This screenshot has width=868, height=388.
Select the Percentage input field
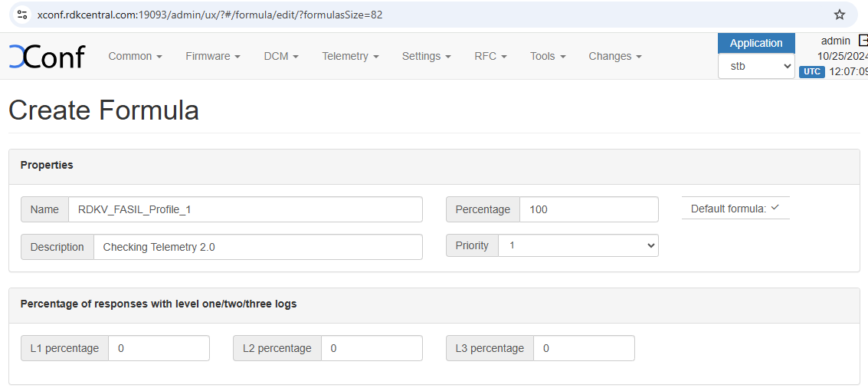[x=588, y=209]
